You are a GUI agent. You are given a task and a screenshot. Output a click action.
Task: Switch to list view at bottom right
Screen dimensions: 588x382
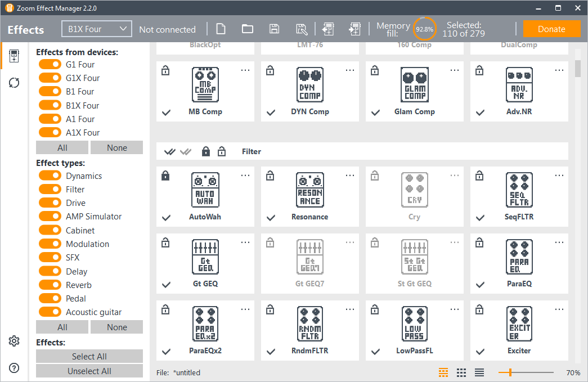pyautogui.click(x=480, y=372)
